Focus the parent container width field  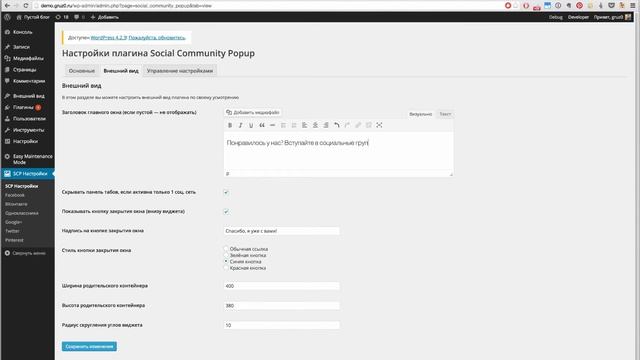(x=282, y=286)
